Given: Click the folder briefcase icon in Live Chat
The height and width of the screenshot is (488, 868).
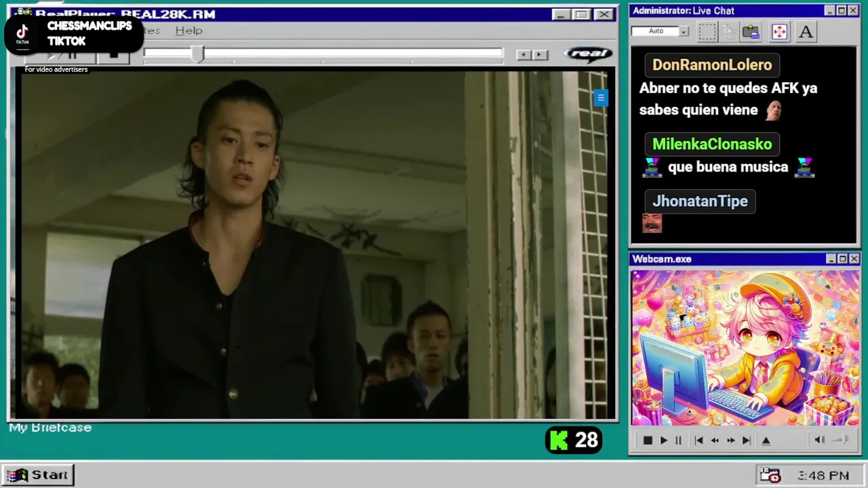Looking at the screenshot, I should point(751,31).
